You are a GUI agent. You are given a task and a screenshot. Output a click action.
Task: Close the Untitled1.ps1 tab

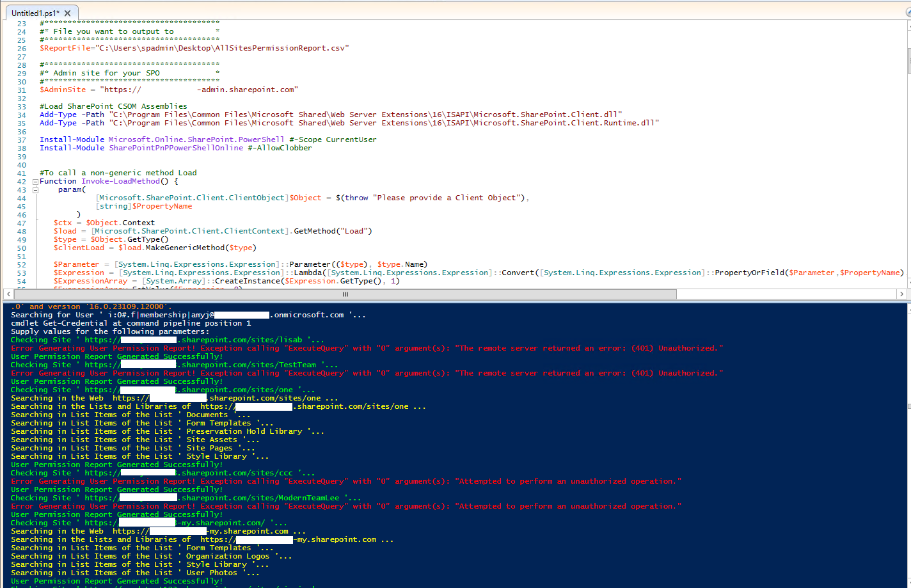(68, 13)
